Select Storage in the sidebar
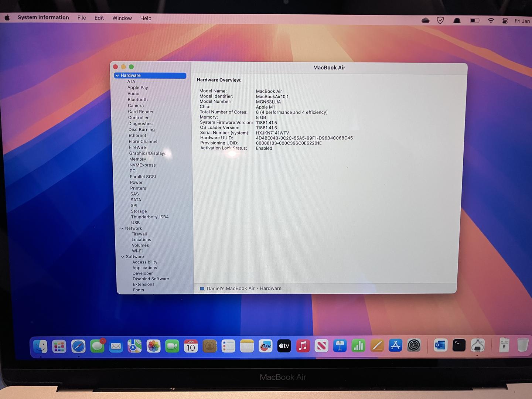This screenshot has height=399, width=532. point(139,211)
